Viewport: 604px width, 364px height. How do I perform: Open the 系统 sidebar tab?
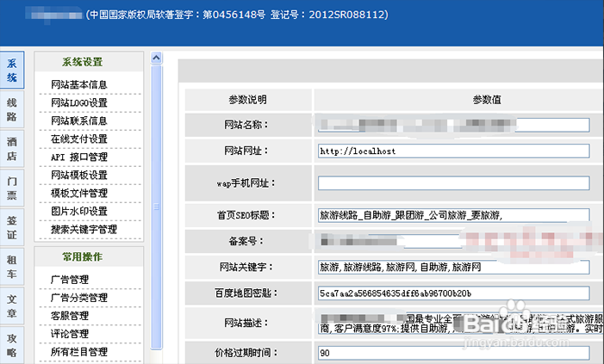click(12, 71)
